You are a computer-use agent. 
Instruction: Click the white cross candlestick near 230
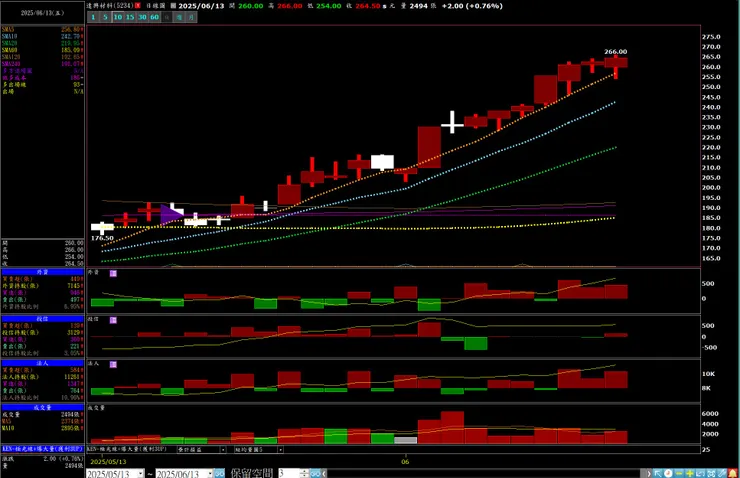[x=452, y=123]
